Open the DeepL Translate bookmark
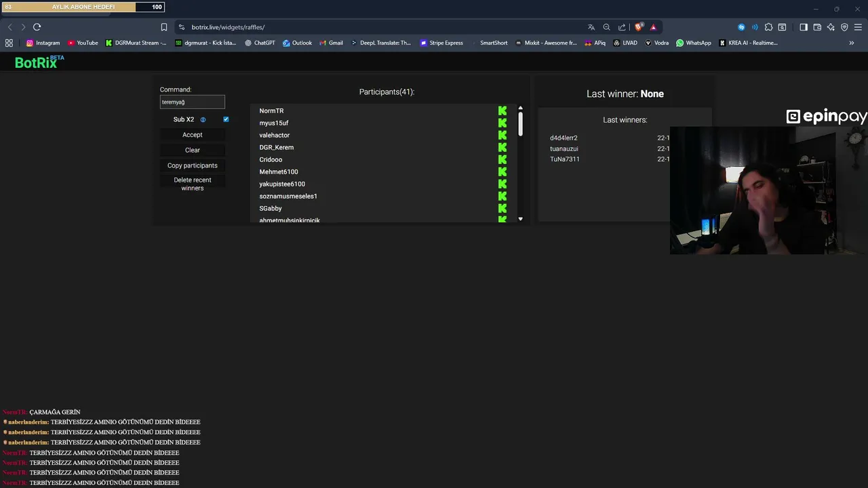 point(380,43)
